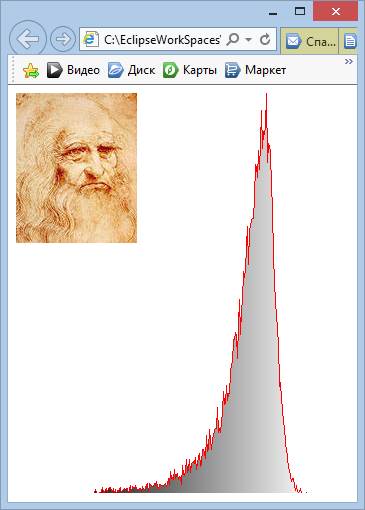
Task: Go back with the browser Back arrow
Action: point(28,39)
